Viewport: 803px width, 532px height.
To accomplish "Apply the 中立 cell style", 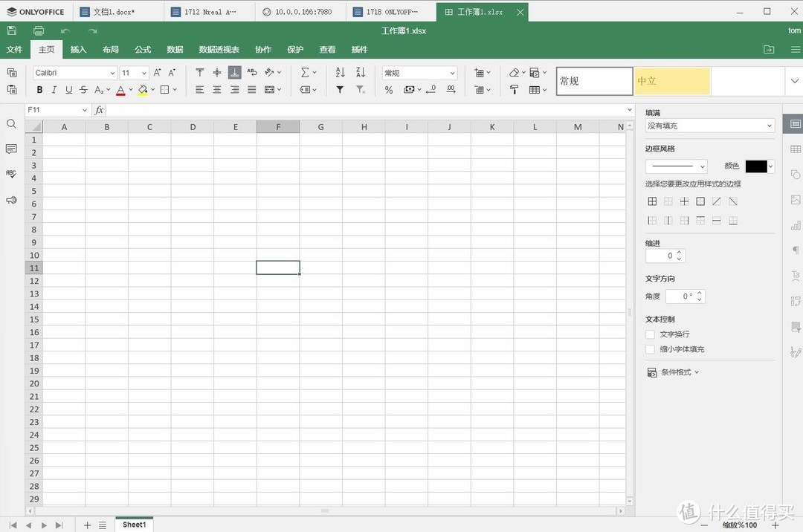I will tap(672, 81).
